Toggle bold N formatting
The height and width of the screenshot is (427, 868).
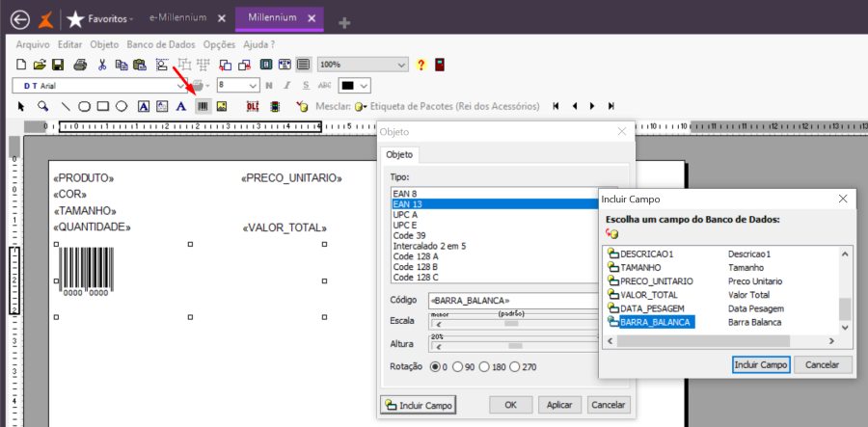[269, 86]
